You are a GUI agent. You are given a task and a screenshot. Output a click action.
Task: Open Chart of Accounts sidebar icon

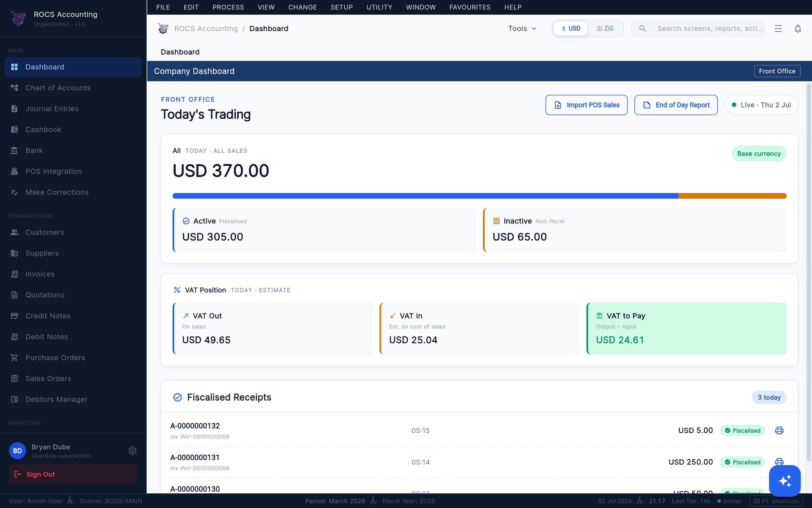(x=14, y=88)
